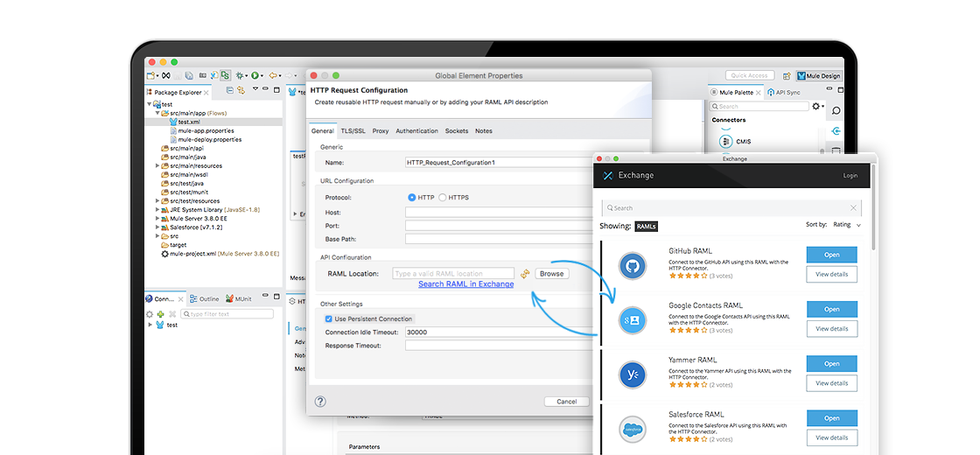Click the Google Contacts RAML icon

[632, 320]
